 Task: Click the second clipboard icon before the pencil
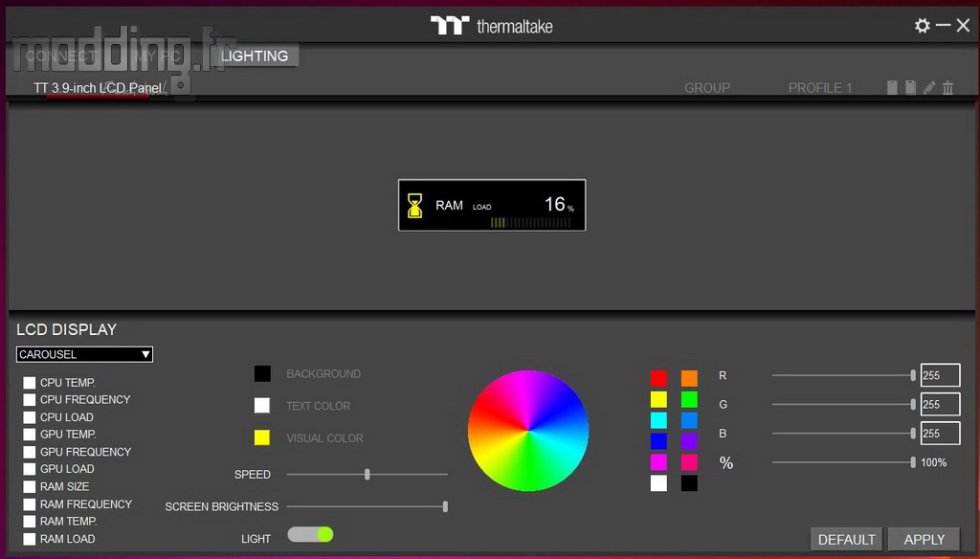pyautogui.click(x=911, y=87)
